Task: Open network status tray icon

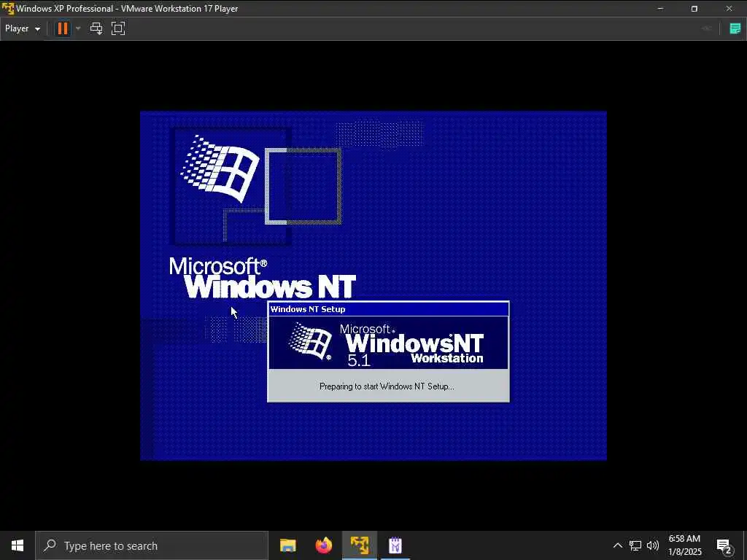Action: point(635,545)
